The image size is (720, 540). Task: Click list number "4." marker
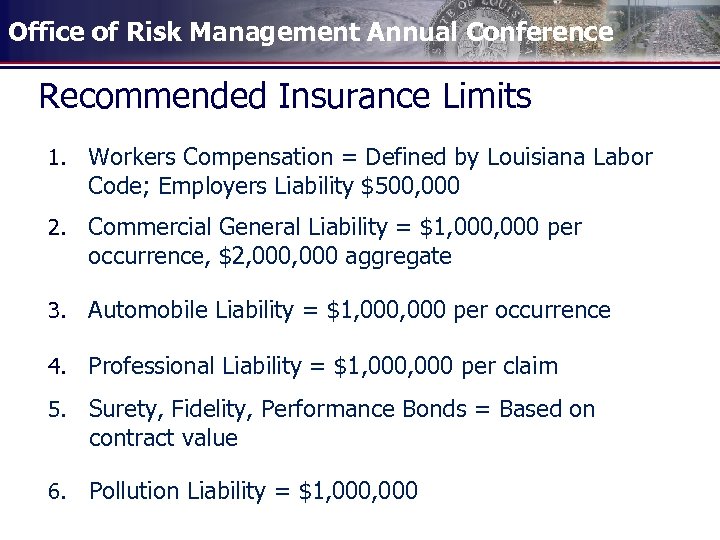[57, 367]
